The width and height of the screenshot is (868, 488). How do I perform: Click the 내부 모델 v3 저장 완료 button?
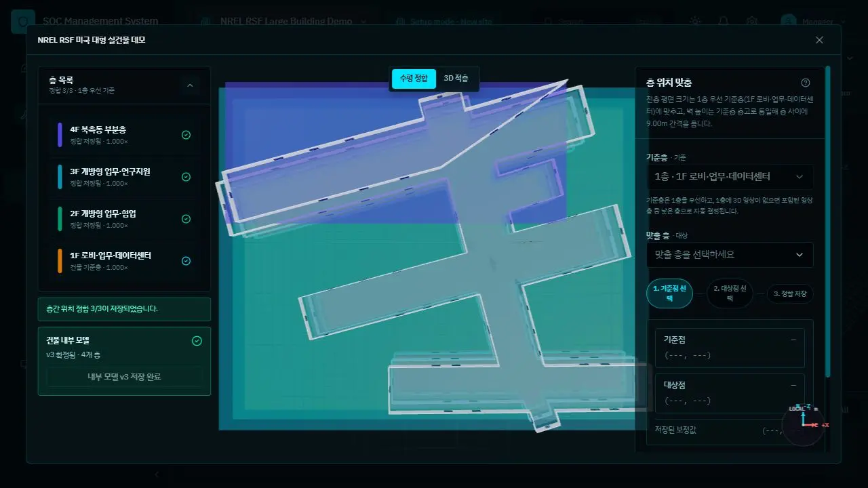click(124, 377)
